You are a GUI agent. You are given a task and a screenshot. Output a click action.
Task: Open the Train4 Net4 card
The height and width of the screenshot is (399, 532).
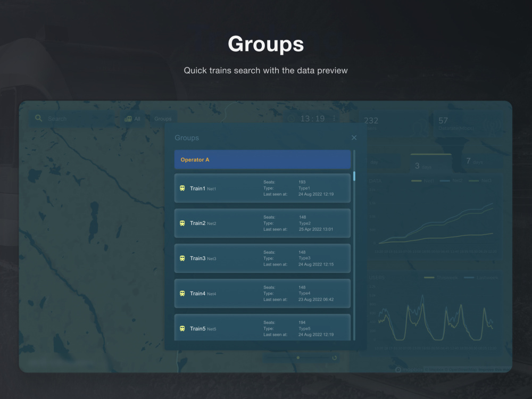pyautogui.click(x=262, y=294)
